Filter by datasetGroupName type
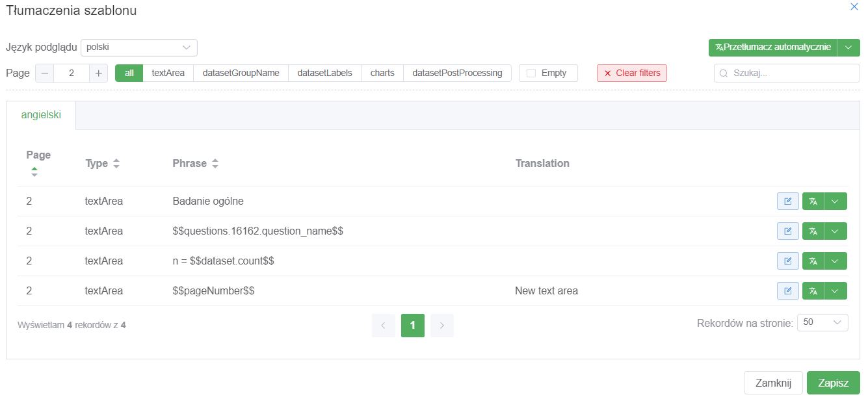The height and width of the screenshot is (399, 868). [241, 73]
